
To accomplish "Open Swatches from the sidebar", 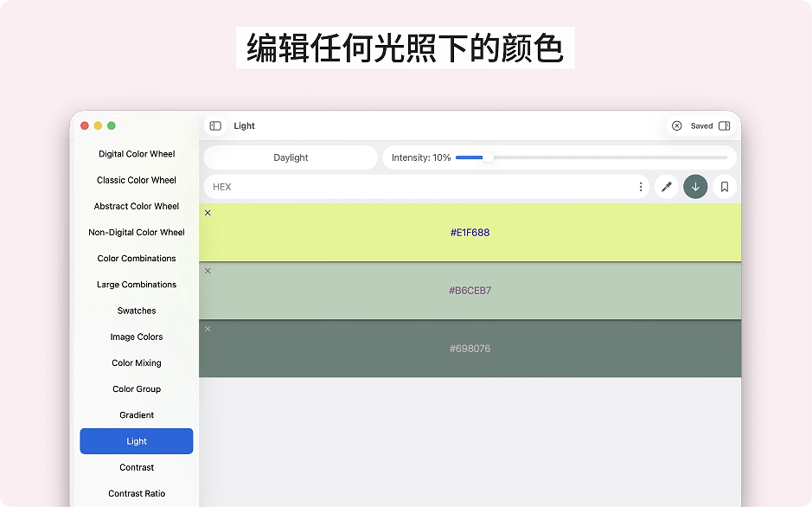I will coord(137,311).
